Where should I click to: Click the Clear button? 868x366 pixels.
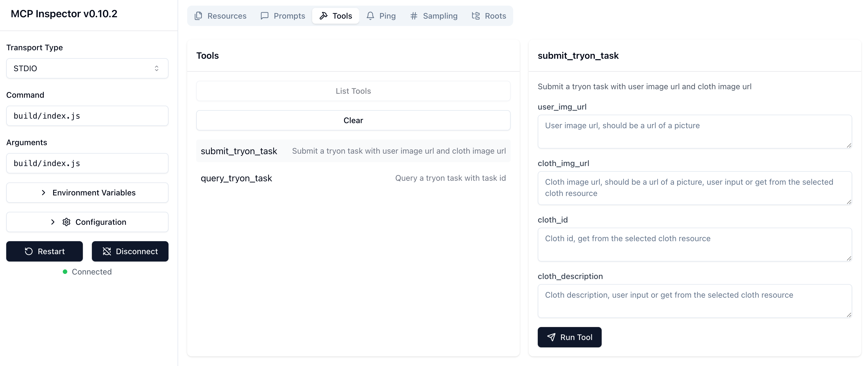pos(353,120)
